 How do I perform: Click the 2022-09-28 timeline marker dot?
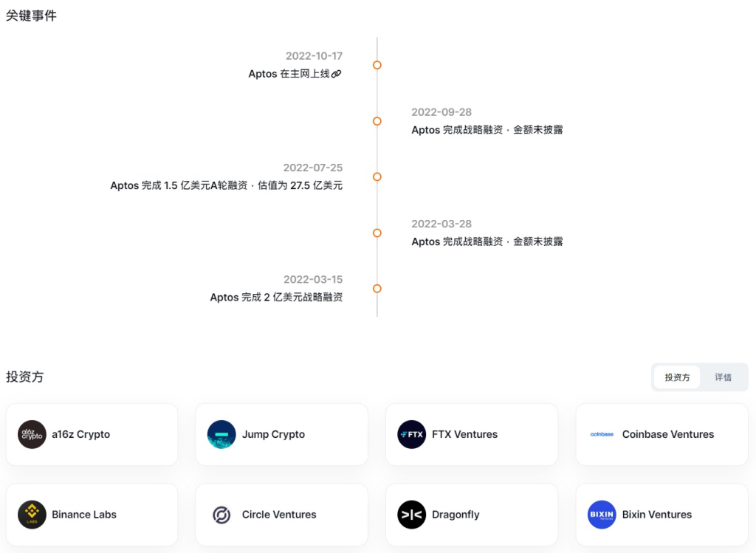coord(377,121)
